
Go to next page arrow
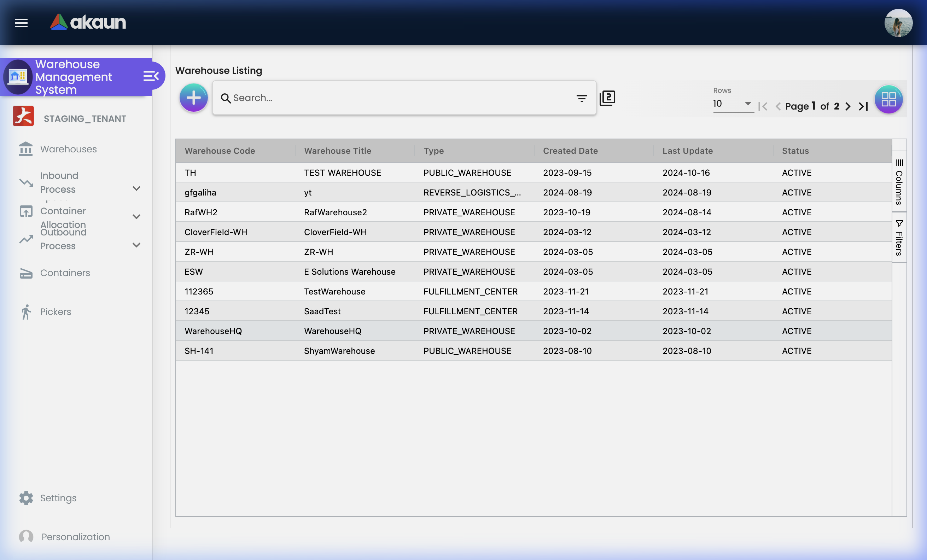click(847, 106)
